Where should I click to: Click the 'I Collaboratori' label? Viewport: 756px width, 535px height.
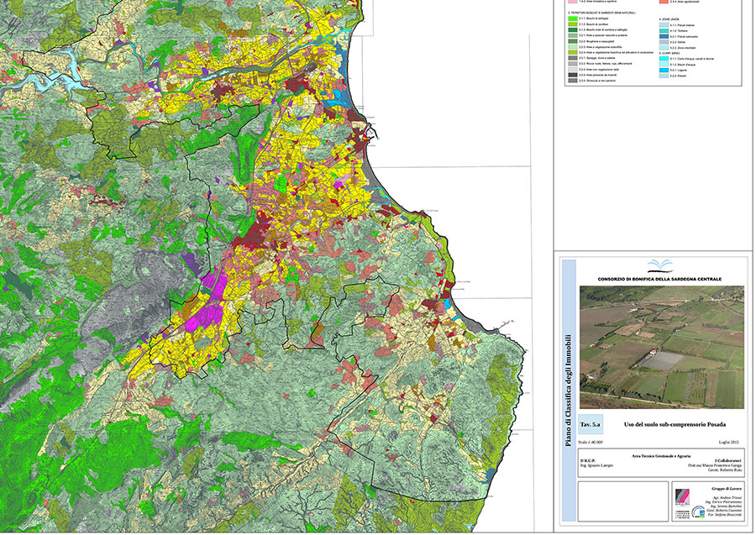click(728, 461)
